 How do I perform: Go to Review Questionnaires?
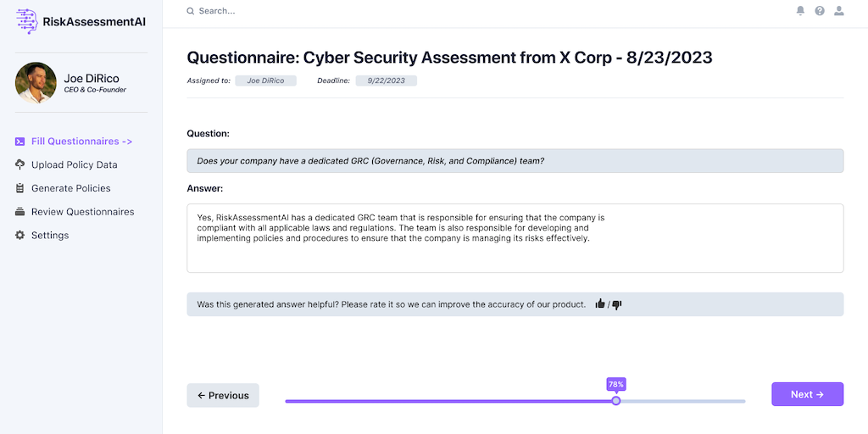82,212
